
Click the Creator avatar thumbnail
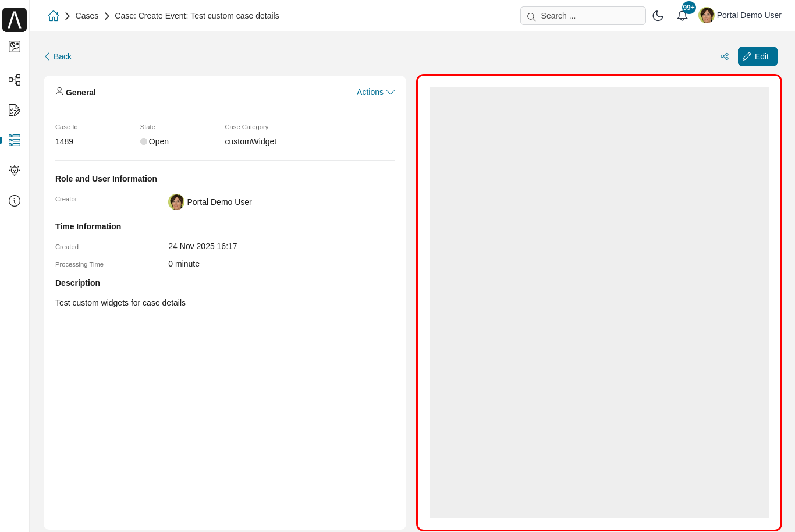[x=176, y=202]
